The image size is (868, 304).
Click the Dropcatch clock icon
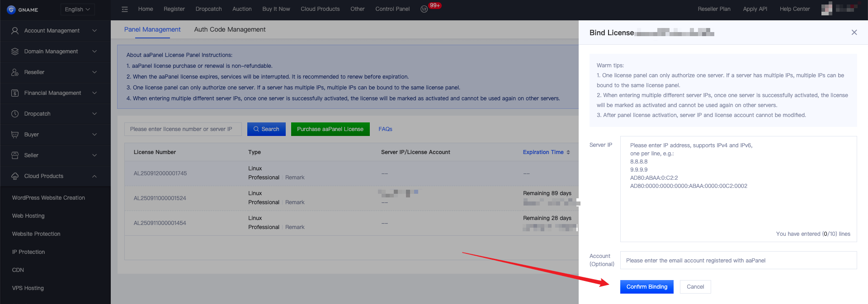pyautogui.click(x=15, y=114)
